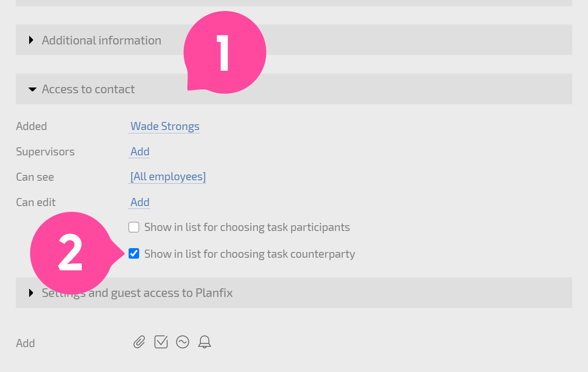The width and height of the screenshot is (588, 372).
Task: Click the bell reminder icon
Action: pos(205,342)
